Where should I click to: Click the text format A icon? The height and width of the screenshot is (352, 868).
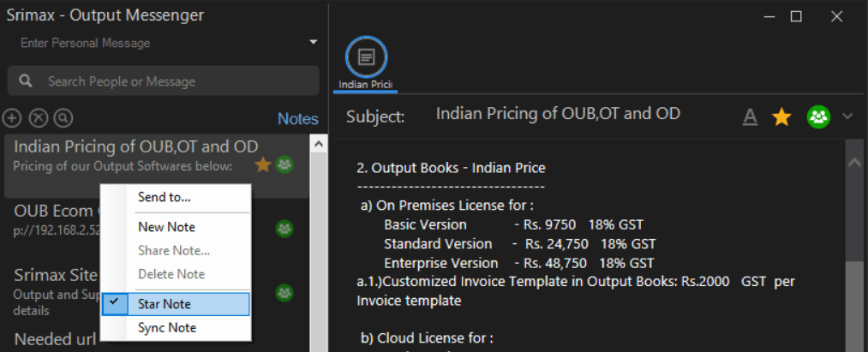pyautogui.click(x=750, y=117)
